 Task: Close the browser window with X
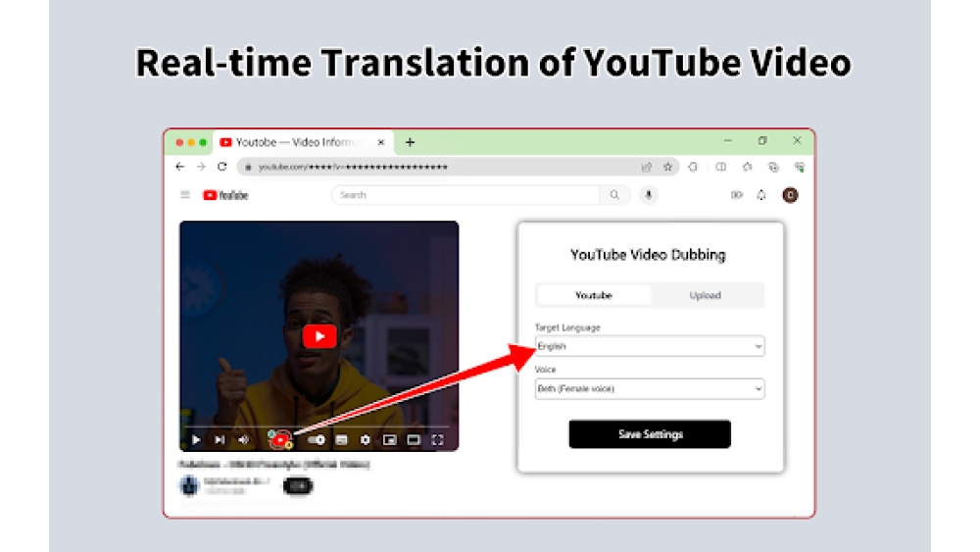click(x=797, y=141)
